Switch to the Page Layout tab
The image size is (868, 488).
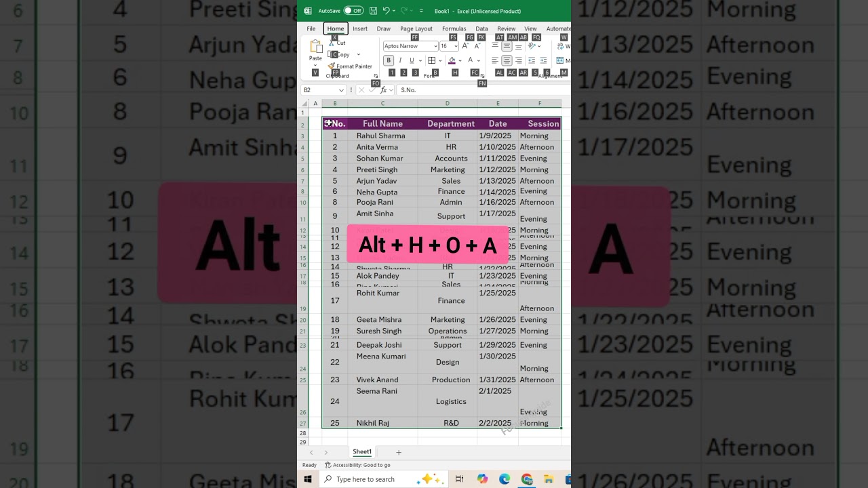coord(416,28)
